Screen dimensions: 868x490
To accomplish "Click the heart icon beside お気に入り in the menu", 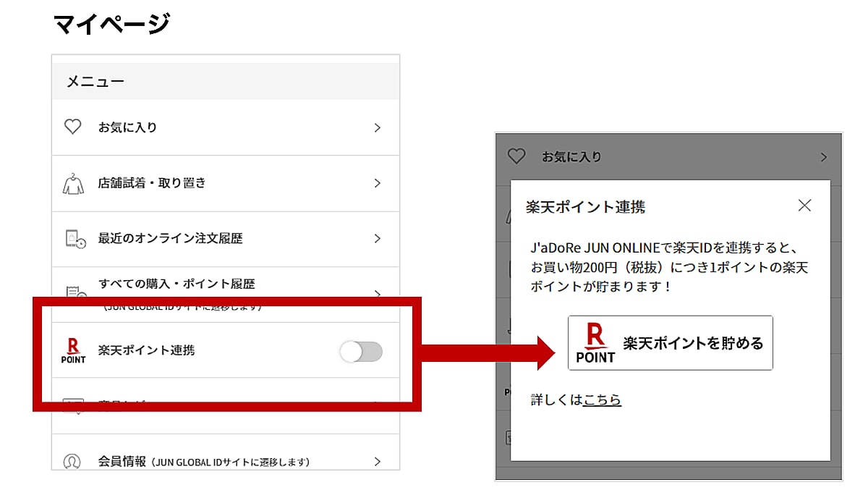I will (x=73, y=127).
